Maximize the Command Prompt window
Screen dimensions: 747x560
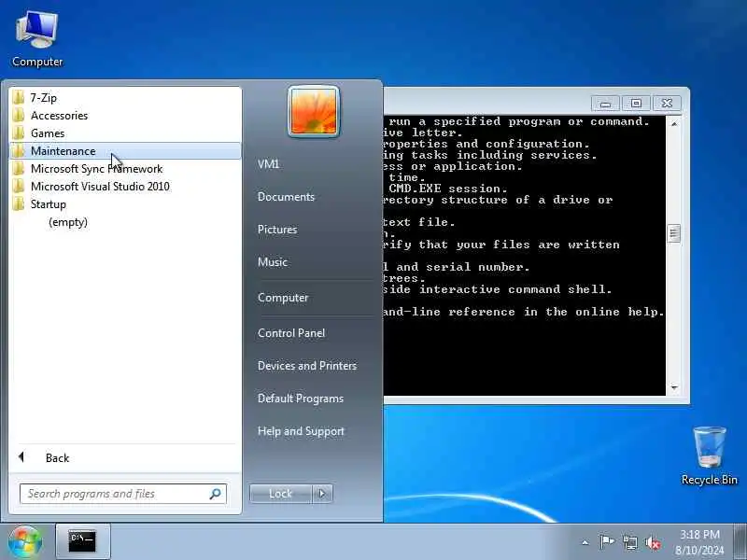[x=636, y=104]
